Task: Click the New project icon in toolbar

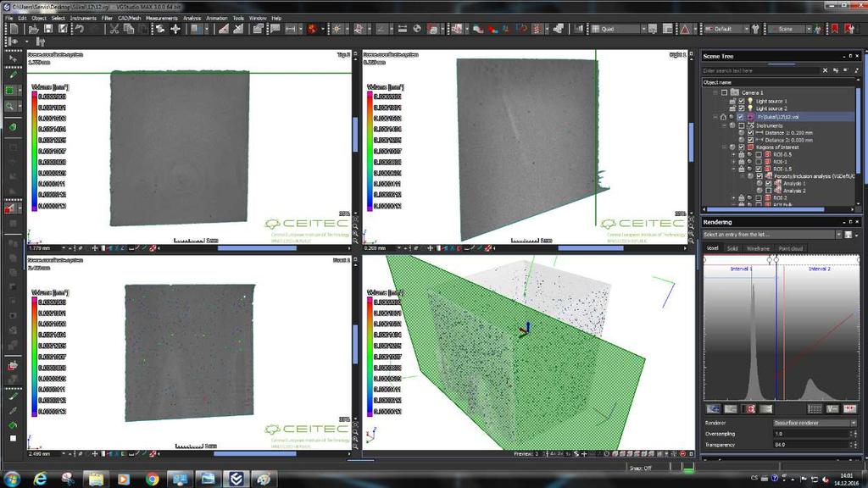Action: [x=14, y=29]
